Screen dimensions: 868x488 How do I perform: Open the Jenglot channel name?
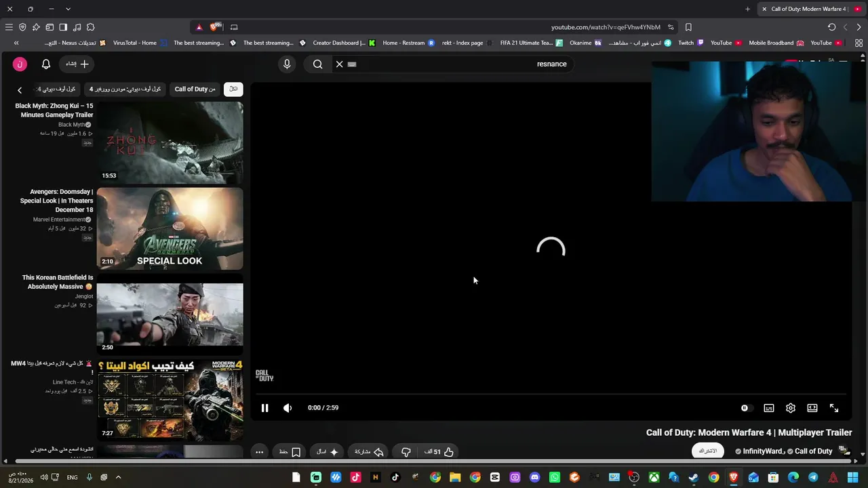point(84,296)
